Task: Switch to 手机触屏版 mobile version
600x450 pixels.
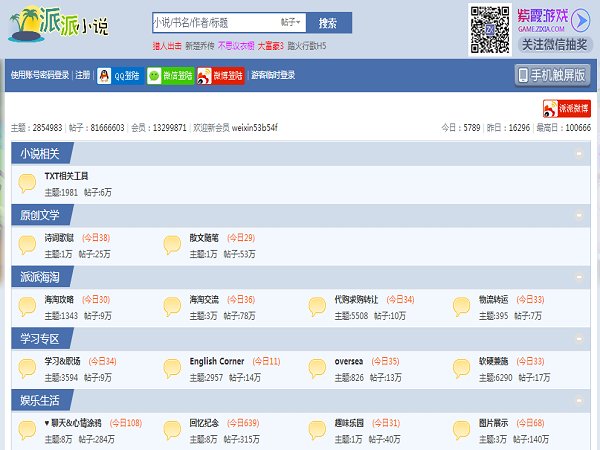Action: [x=552, y=75]
